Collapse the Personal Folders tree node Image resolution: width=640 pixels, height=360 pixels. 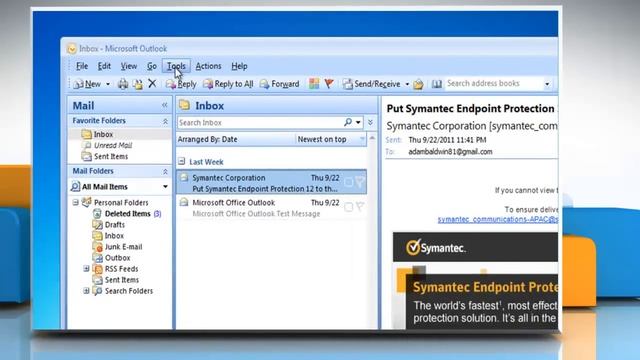point(76,202)
